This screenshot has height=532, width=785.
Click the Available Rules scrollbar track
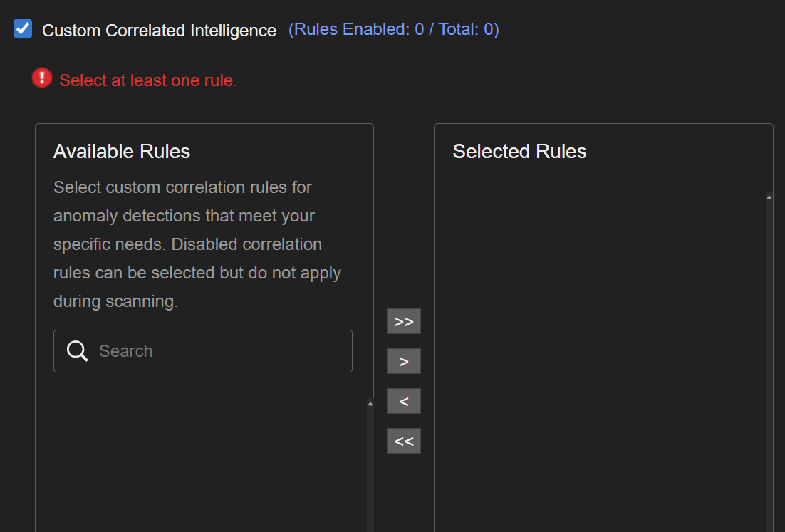coord(370,470)
